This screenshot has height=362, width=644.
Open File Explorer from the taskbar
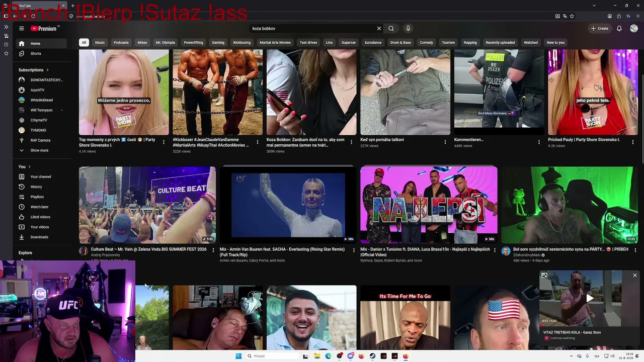[317, 356]
